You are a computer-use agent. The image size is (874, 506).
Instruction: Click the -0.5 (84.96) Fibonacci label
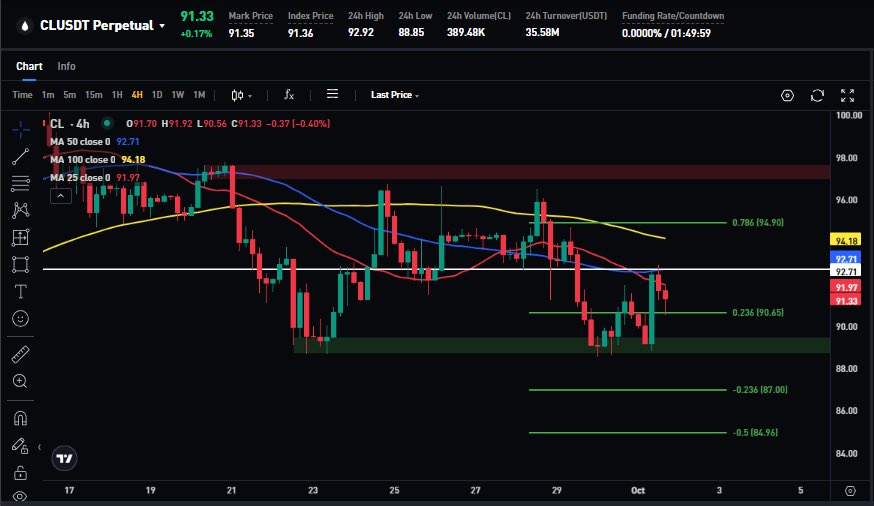[755, 432]
